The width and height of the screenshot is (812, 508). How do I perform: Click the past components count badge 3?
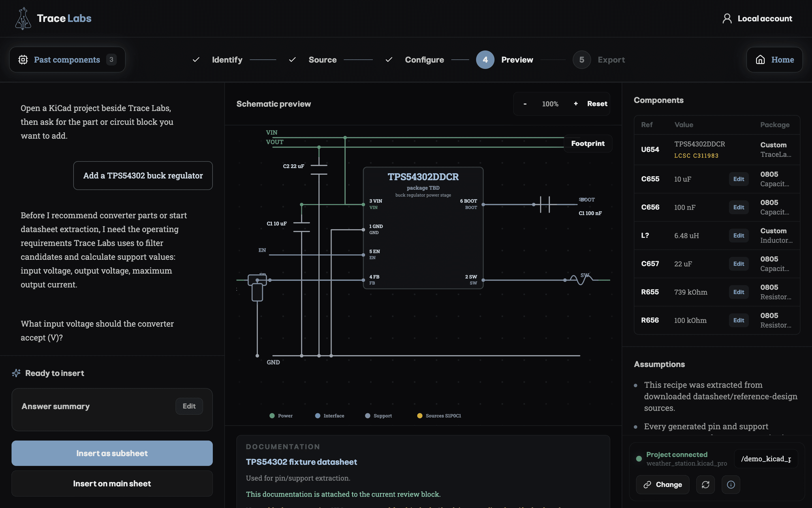tap(111, 59)
